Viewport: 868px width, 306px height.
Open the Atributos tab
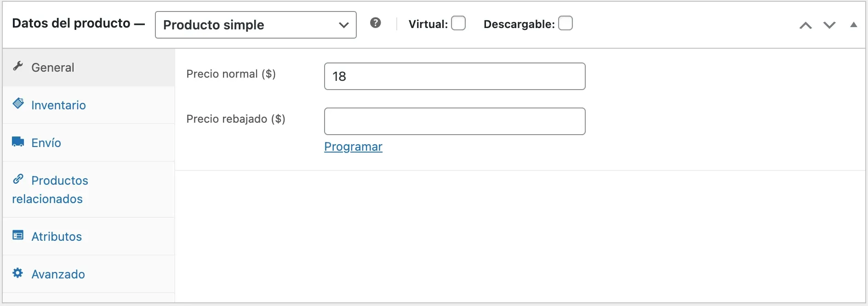point(56,236)
